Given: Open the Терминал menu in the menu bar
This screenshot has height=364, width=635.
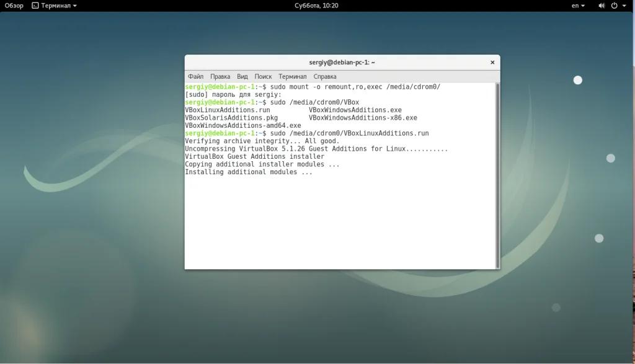Looking at the screenshot, I should coord(292,77).
